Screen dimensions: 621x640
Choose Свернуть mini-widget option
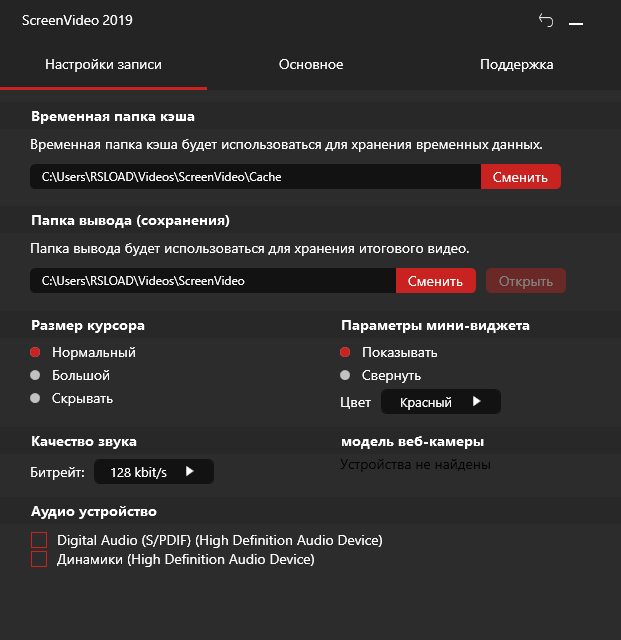point(345,375)
